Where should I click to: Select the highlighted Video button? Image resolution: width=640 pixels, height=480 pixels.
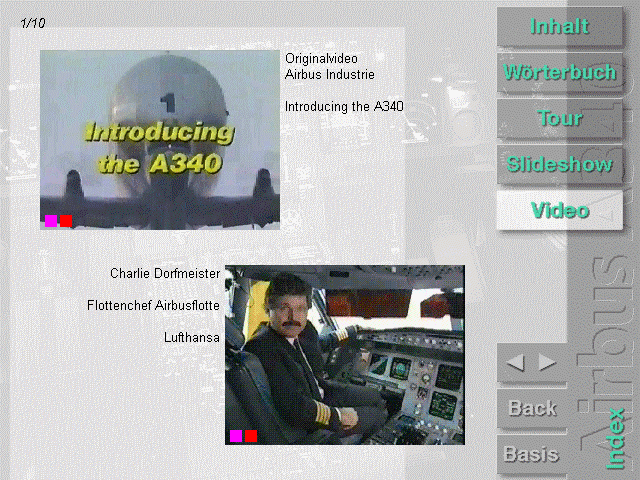(559, 211)
